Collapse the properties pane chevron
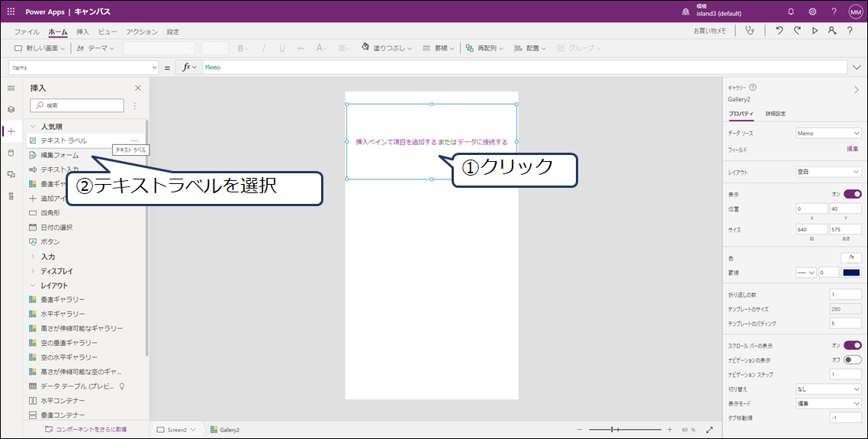This screenshot has width=868, height=439. pyautogui.click(x=856, y=89)
